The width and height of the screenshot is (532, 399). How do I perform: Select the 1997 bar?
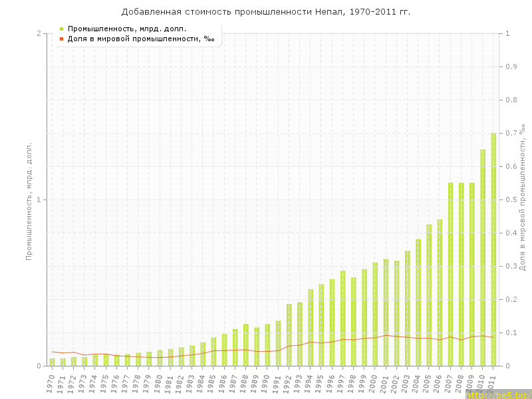(x=342, y=318)
